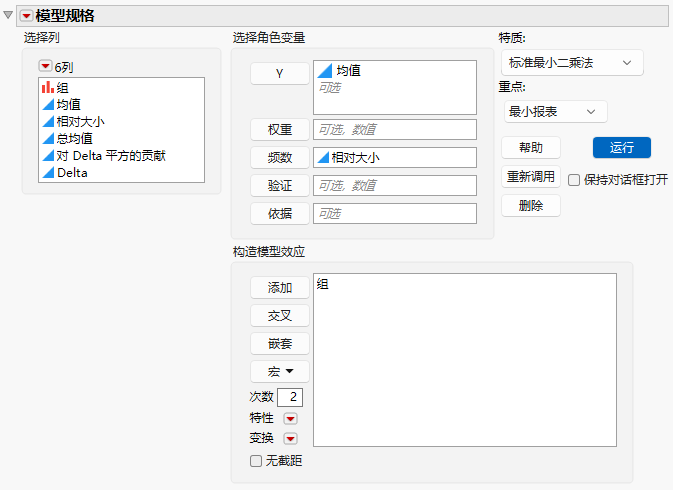Image resolution: width=673 pixels, height=490 pixels.
Task: Collapse the 模型规格 outline with gray triangle
Action: [x=8, y=15]
